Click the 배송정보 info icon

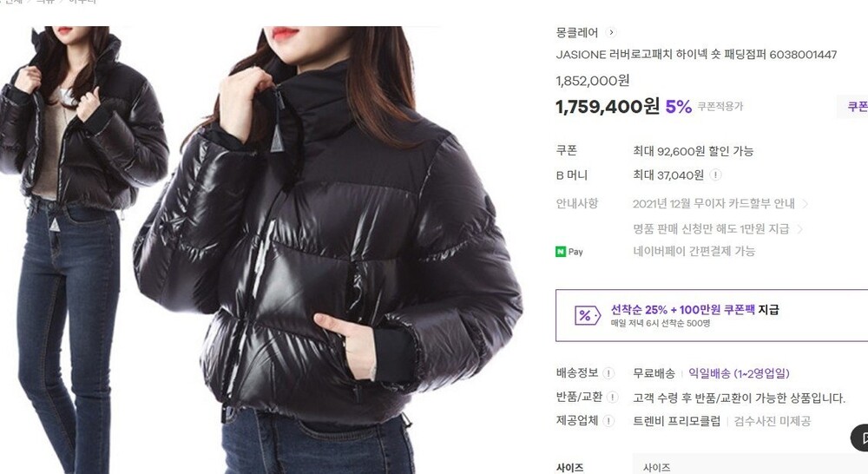608,373
